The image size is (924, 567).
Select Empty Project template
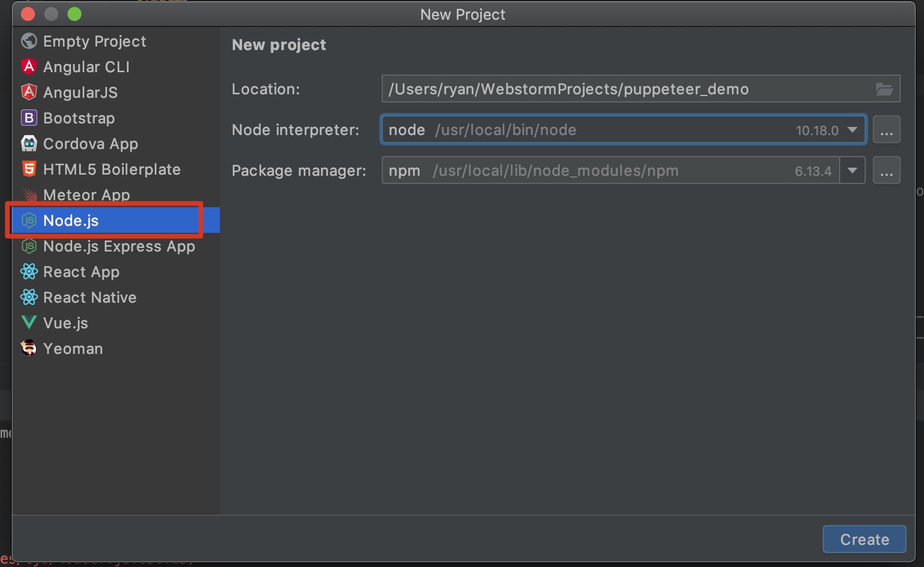pyautogui.click(x=116, y=41)
